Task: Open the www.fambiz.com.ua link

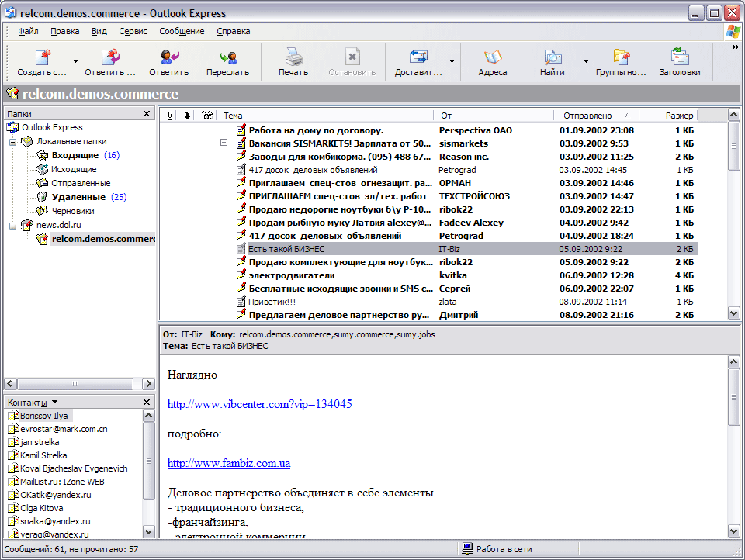Action: pos(229,463)
